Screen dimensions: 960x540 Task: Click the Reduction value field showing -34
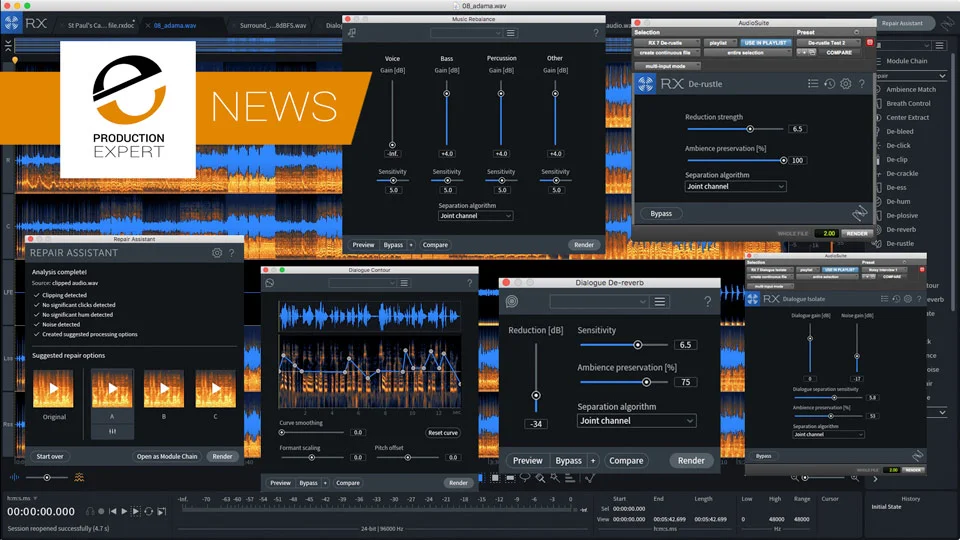coord(536,424)
